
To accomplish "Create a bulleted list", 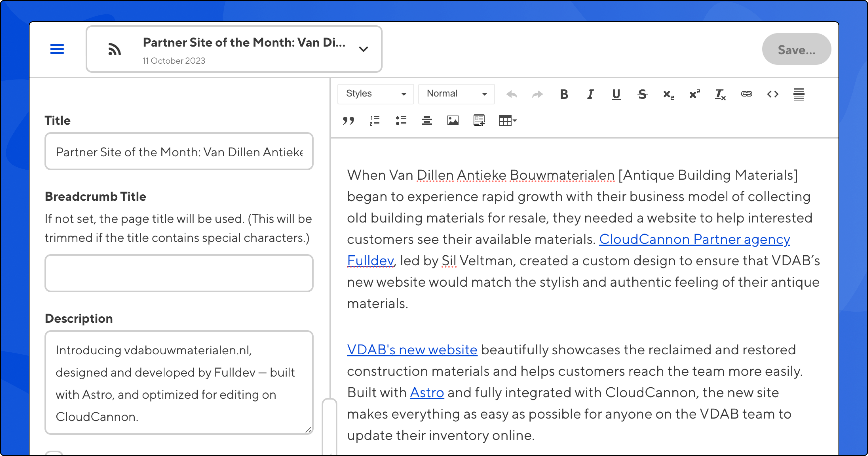I will [401, 121].
